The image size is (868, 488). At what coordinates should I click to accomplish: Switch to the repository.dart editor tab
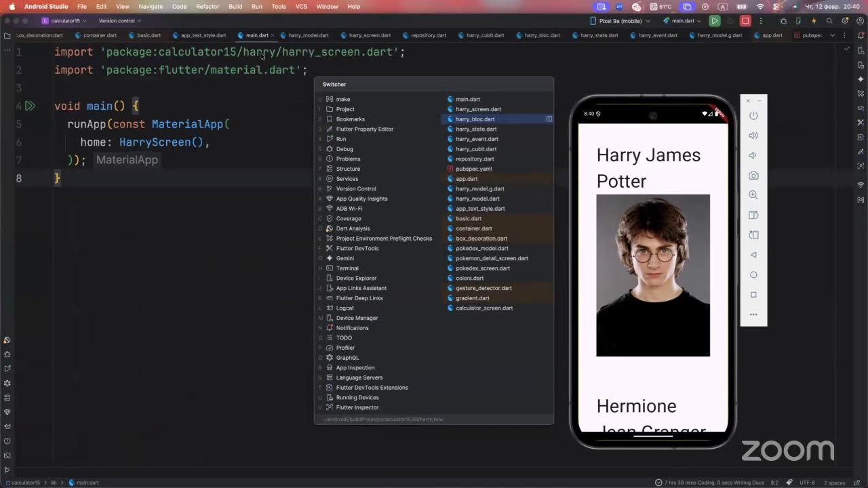424,35
